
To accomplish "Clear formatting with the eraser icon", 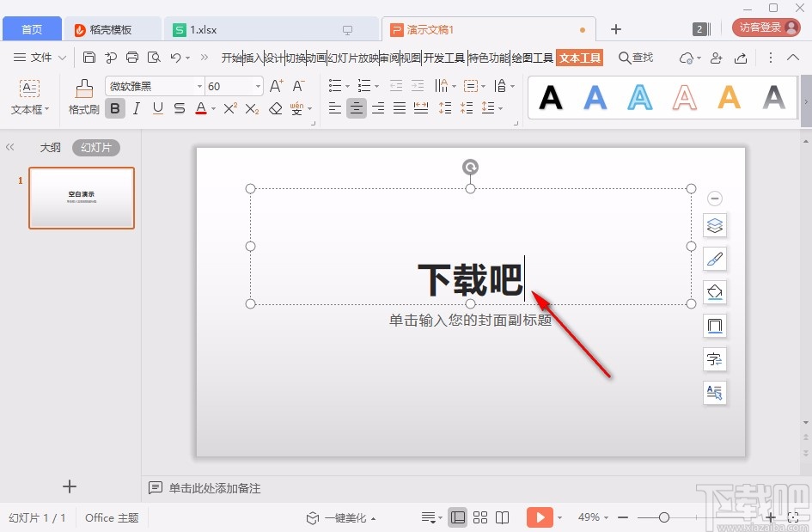I will [277, 107].
